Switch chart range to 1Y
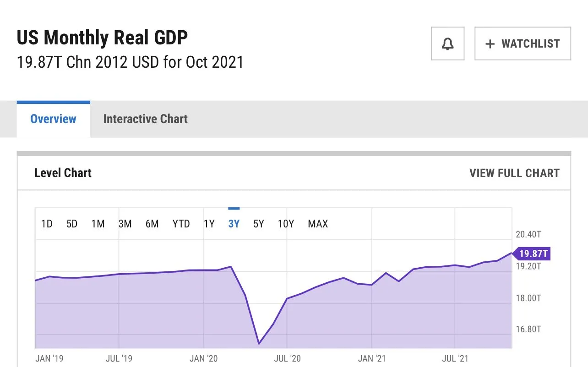Screen dimensions: 588x367 (x=209, y=224)
